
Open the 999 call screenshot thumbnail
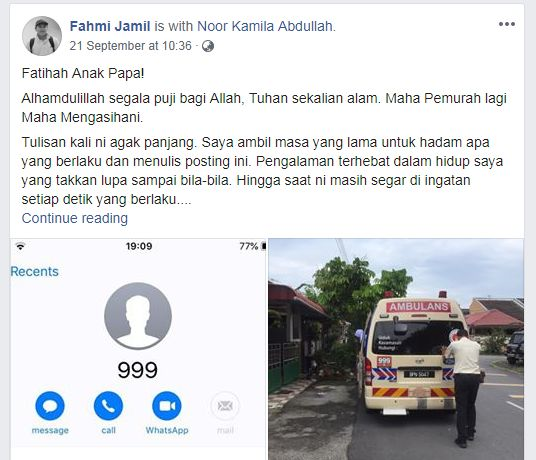(x=138, y=349)
